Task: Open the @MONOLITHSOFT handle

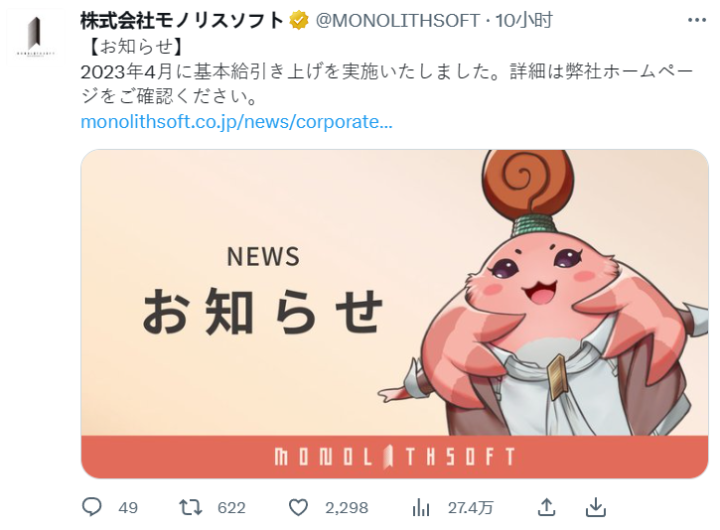Action: 398,21
